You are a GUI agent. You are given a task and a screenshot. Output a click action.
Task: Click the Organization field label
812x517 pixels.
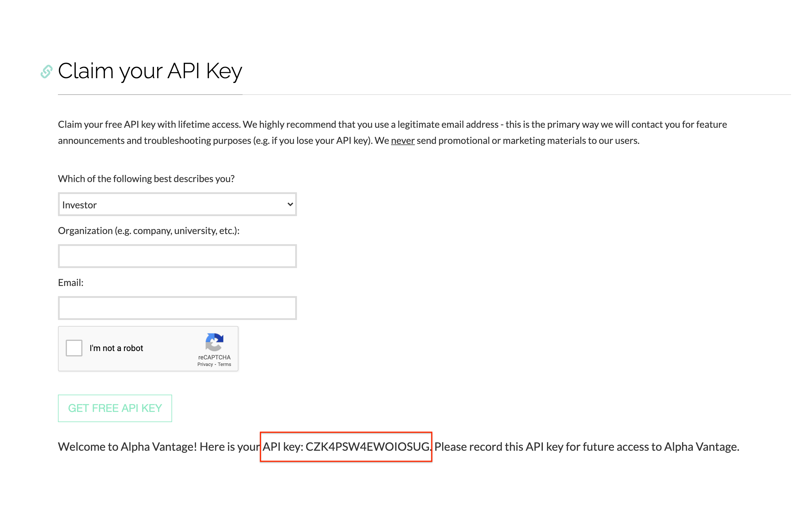pyautogui.click(x=149, y=231)
